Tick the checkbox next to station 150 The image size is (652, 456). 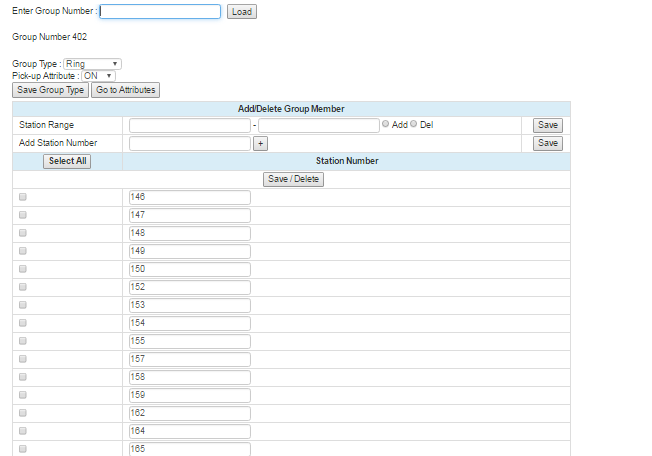pos(23,269)
